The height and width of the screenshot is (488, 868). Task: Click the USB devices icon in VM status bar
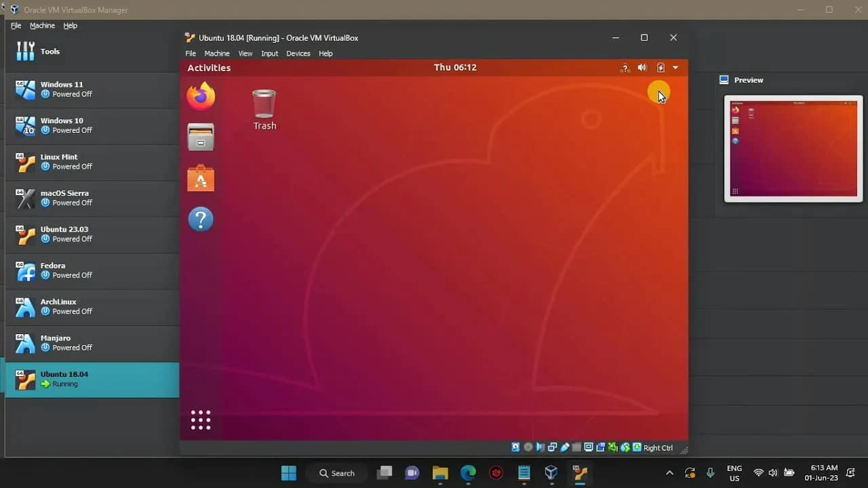point(565,447)
